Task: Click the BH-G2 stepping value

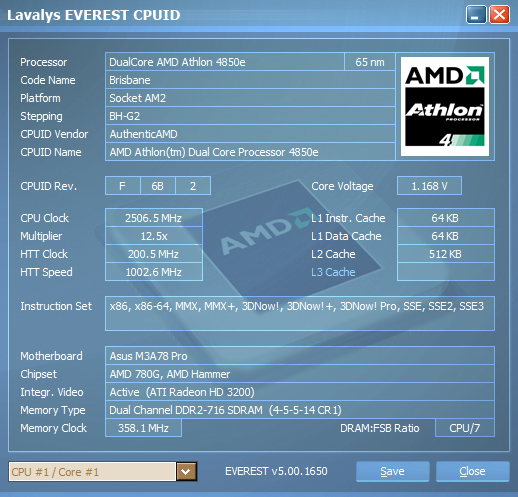Action: tap(250, 116)
